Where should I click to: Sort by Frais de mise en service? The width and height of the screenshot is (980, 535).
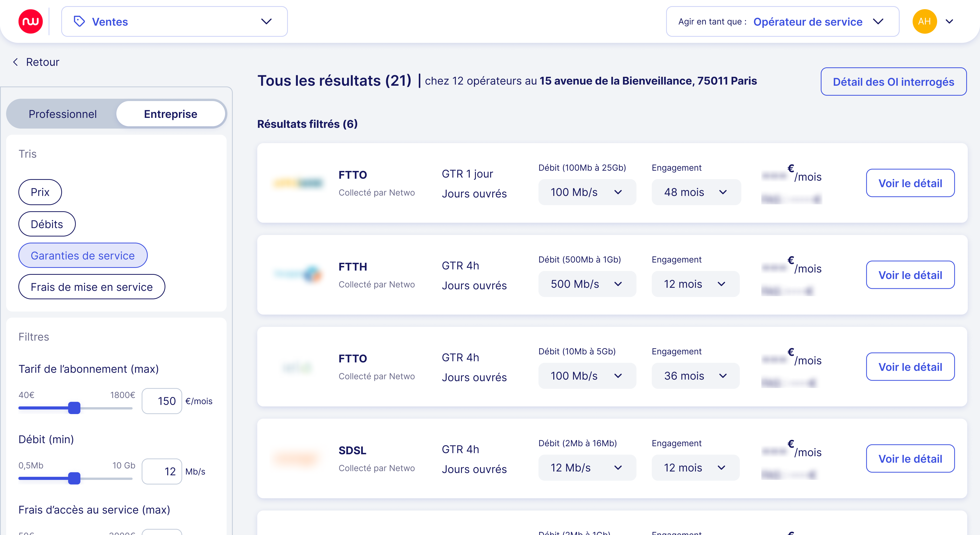coord(92,287)
